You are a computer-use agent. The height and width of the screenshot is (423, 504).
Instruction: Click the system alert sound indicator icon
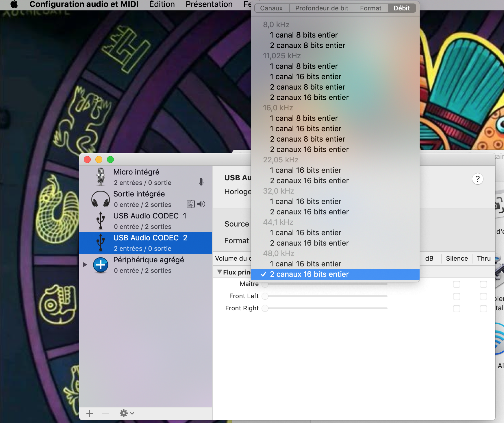(191, 204)
